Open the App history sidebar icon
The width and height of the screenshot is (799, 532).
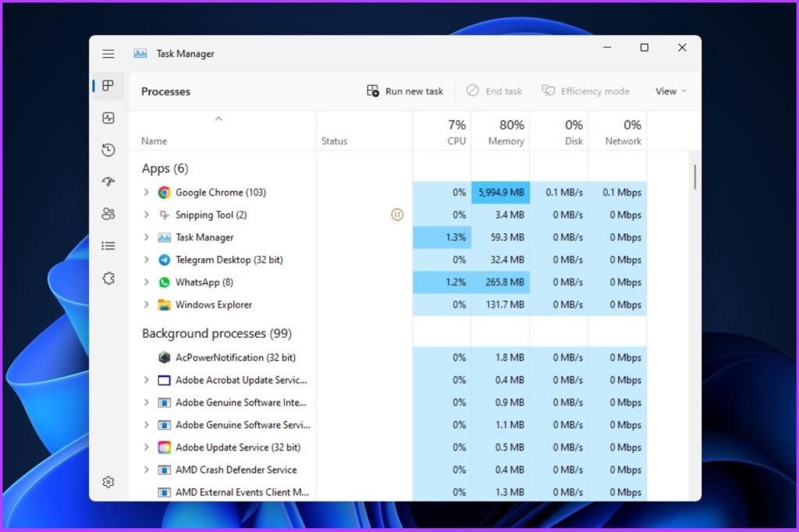tap(108, 150)
